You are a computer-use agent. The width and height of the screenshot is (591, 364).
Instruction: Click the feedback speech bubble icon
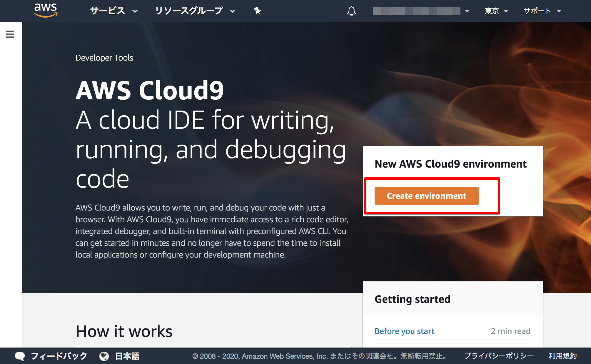(x=20, y=356)
